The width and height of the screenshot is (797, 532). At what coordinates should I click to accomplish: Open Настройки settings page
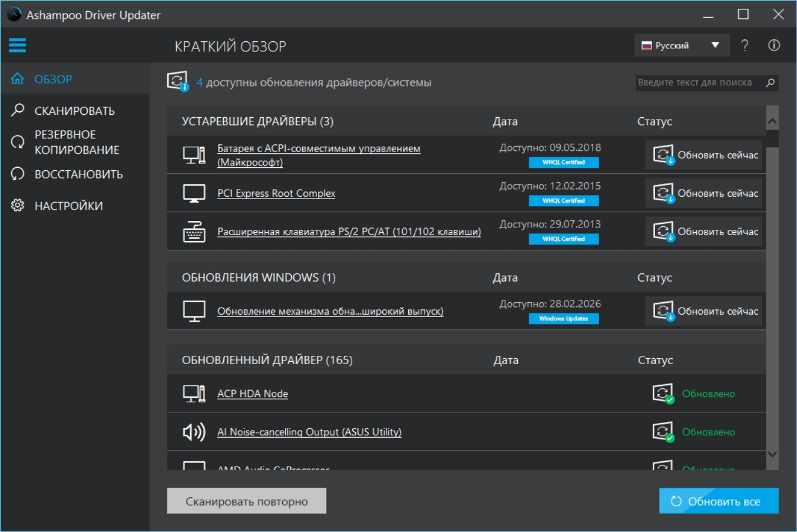click(x=68, y=206)
